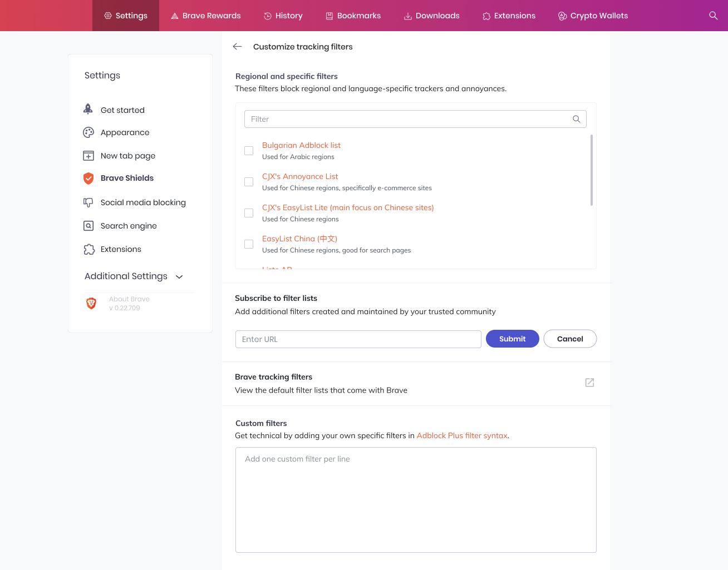728x570 pixels.
Task: Expand Additional Settings chevron
Action: pyautogui.click(x=179, y=276)
